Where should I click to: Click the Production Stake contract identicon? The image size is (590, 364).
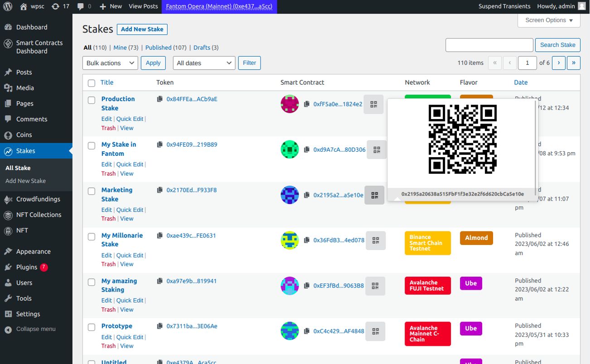click(x=290, y=104)
